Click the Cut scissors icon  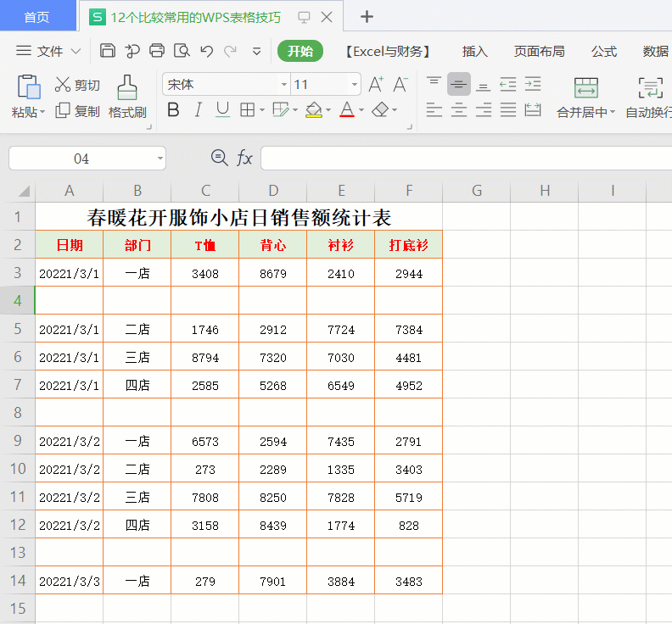coord(63,85)
